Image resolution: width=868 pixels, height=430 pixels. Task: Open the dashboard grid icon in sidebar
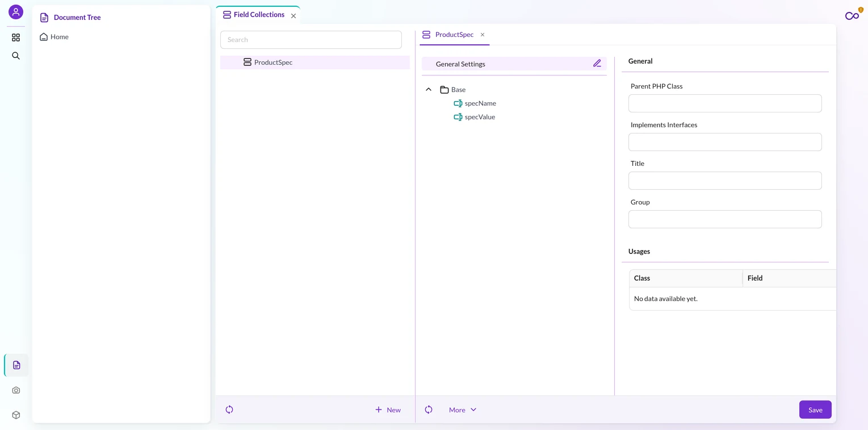16,37
